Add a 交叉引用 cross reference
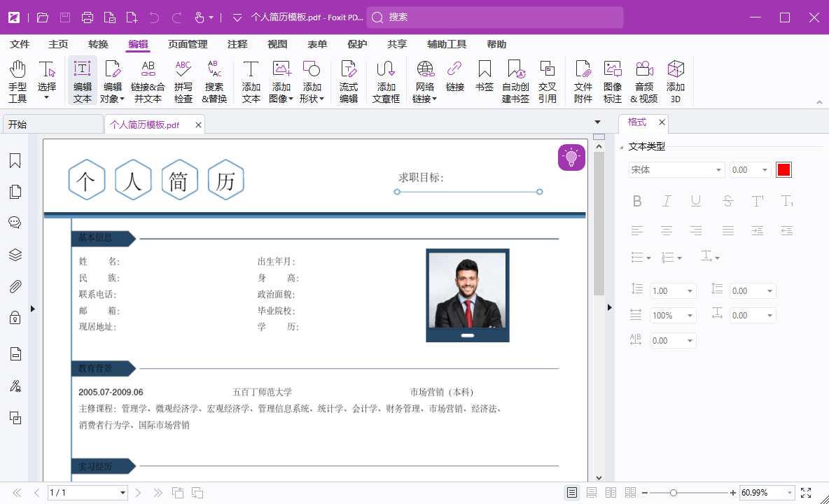Viewport: 829px width, 504px height. pos(548,80)
